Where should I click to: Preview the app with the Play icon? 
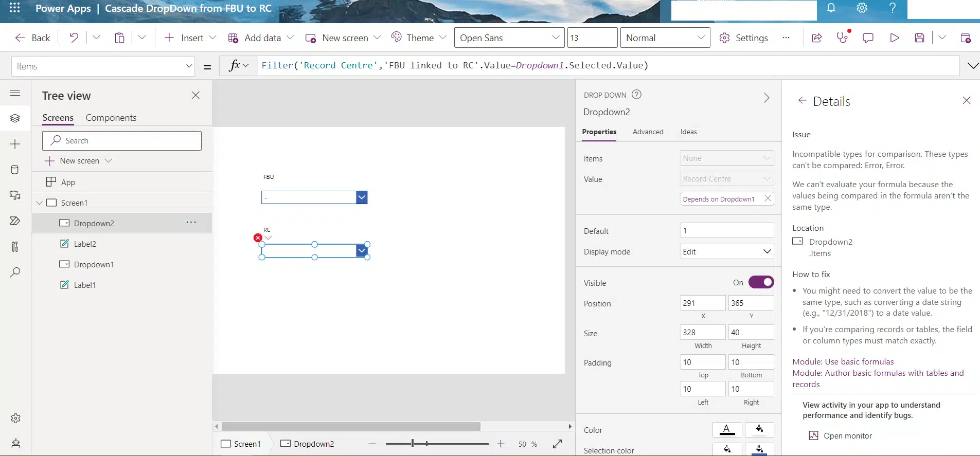(x=895, y=38)
